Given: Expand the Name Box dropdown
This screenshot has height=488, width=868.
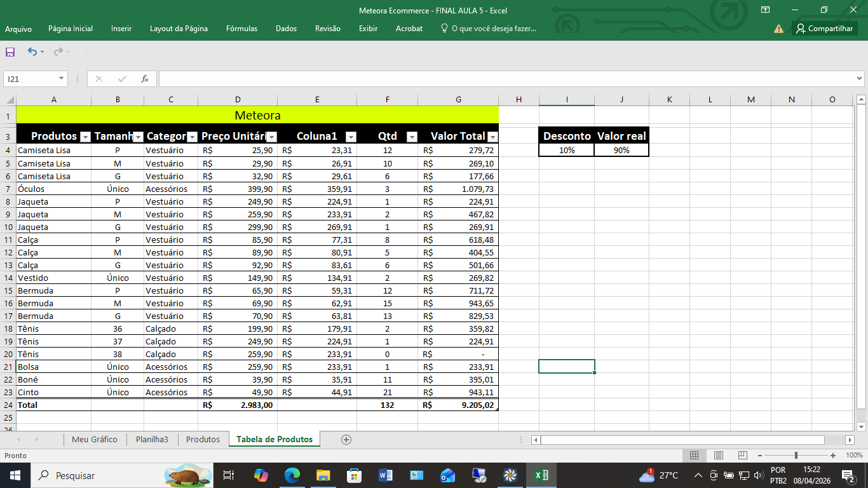Looking at the screenshot, I should 62,79.
